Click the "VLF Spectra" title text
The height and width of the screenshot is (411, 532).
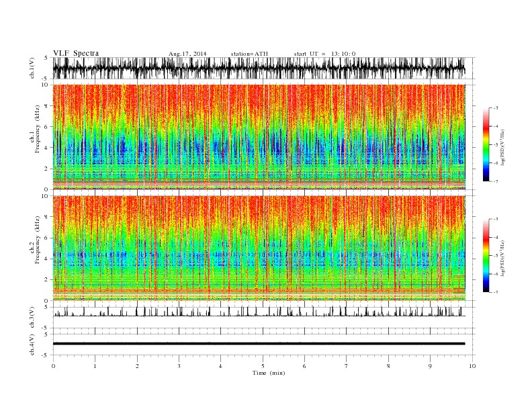76,53
